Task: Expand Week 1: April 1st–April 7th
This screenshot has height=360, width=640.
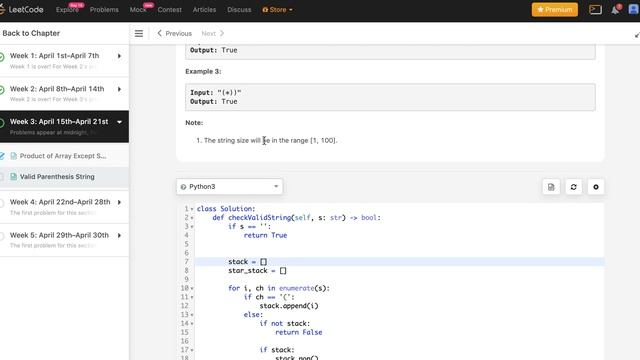Action: click(x=119, y=56)
